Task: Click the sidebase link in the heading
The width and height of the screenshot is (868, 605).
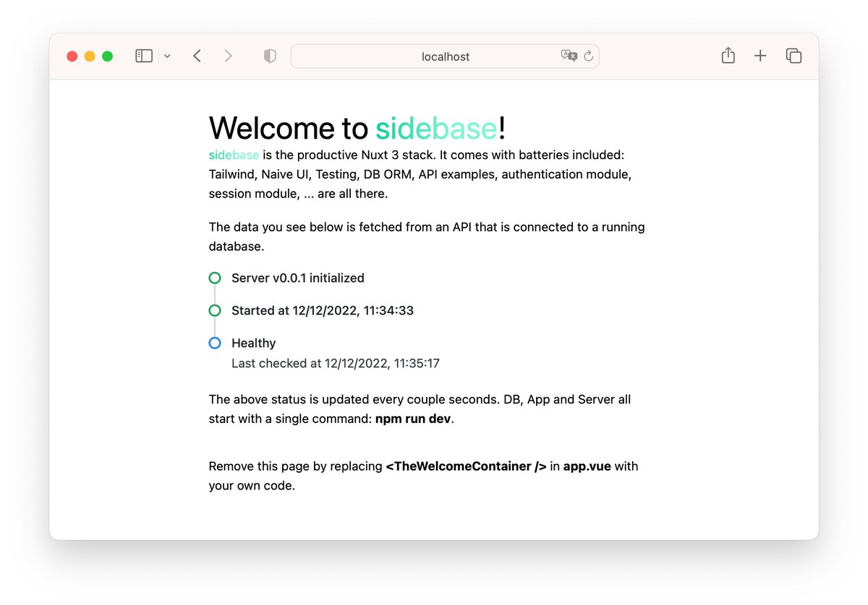Action: [435, 127]
